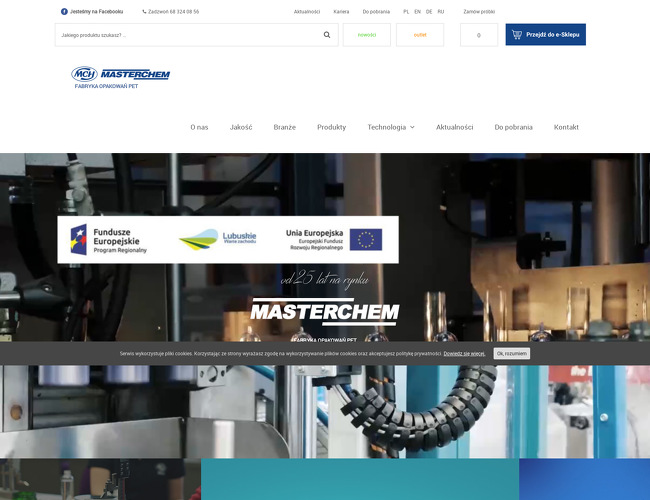The width and height of the screenshot is (650, 500).
Task: Expand the Technologia dropdown chevron
Action: [x=412, y=127]
